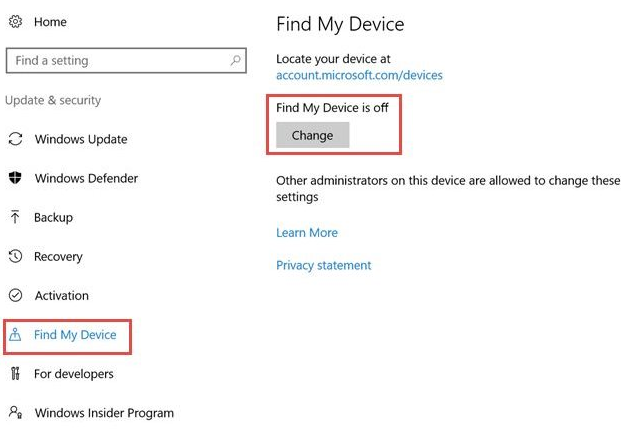Screen dimensions: 633x437
Task: Click the Activation checkmark circle icon
Action: [x=15, y=295]
